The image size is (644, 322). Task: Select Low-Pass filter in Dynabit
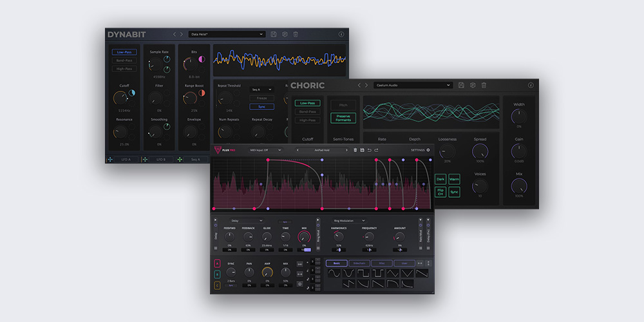[124, 52]
